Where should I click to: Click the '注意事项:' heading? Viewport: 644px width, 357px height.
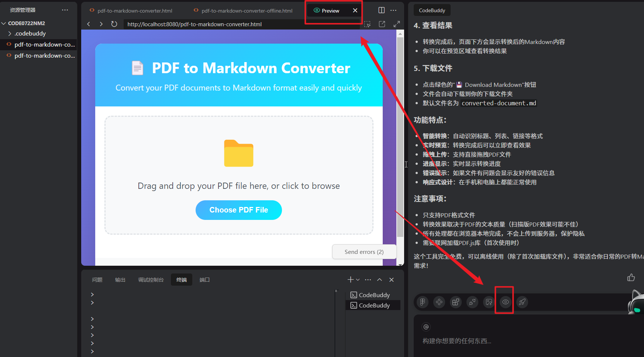(430, 199)
